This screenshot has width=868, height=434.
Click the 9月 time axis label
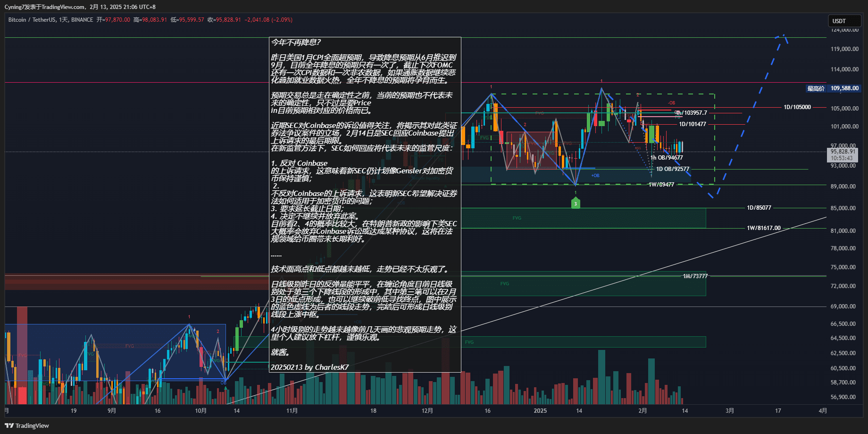click(112, 411)
